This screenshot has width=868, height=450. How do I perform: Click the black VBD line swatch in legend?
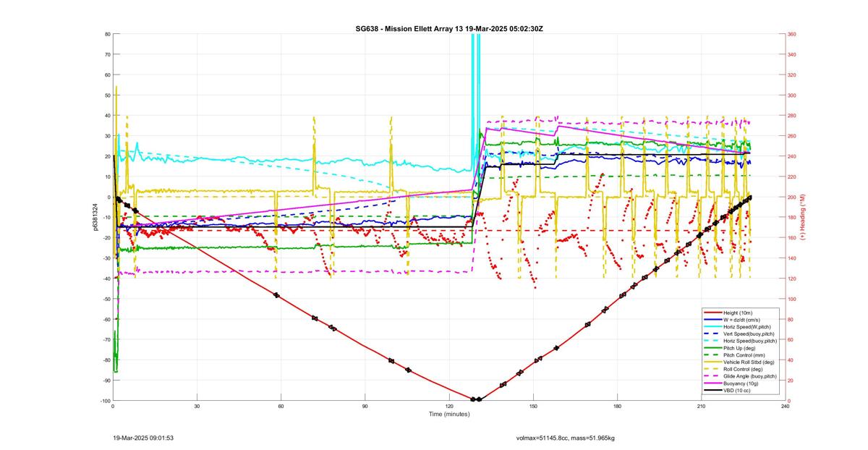[712, 390]
